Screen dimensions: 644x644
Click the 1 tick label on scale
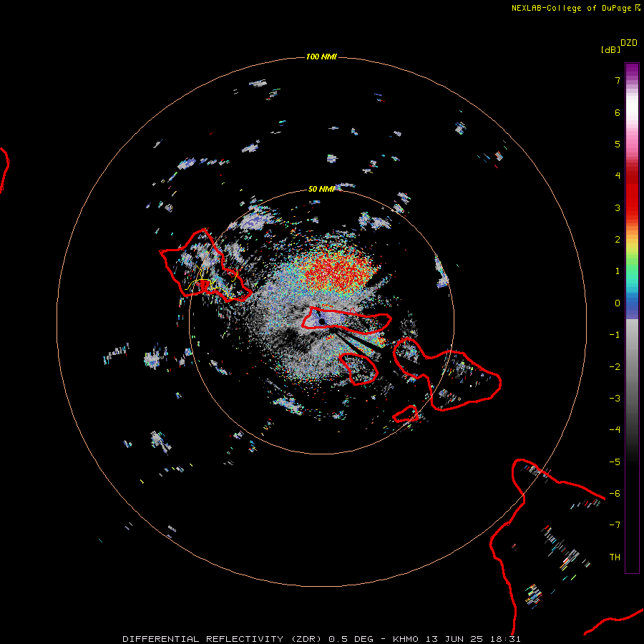tap(618, 271)
